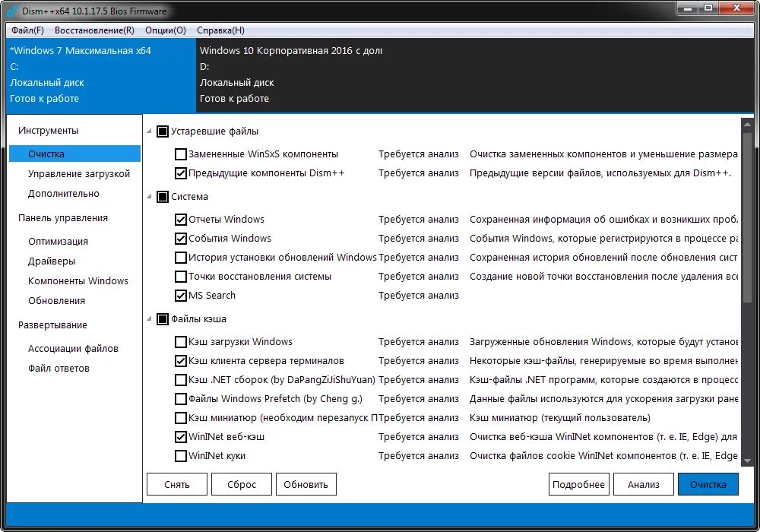Click description 'Кэш миниатюр (текущий пользователь)'
Viewport: 760px width, 532px height.
560,418
